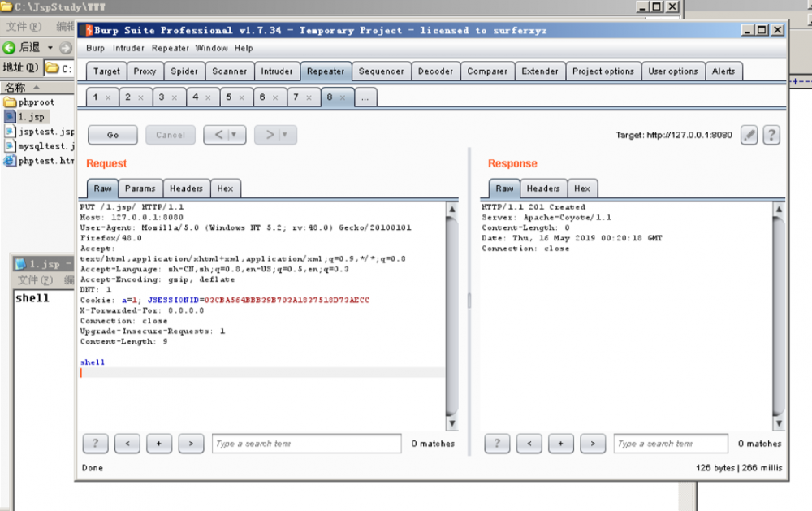Open the Window menu
The image size is (812, 511).
(x=211, y=48)
